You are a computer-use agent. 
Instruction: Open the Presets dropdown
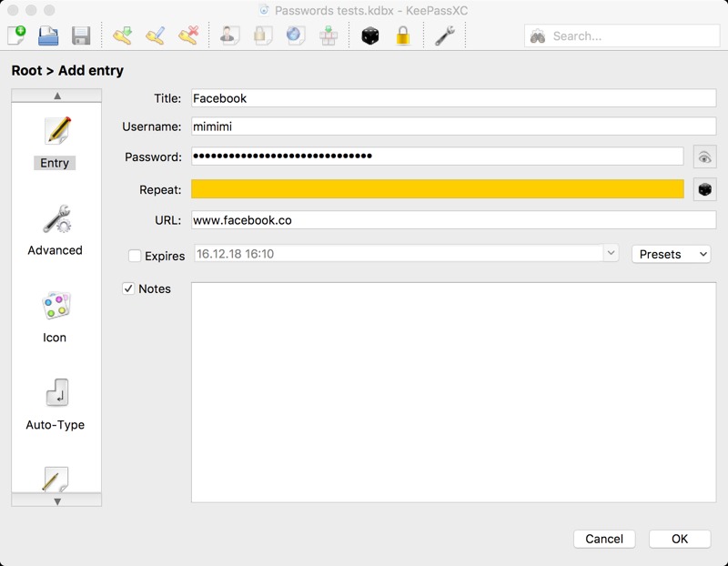(671, 254)
